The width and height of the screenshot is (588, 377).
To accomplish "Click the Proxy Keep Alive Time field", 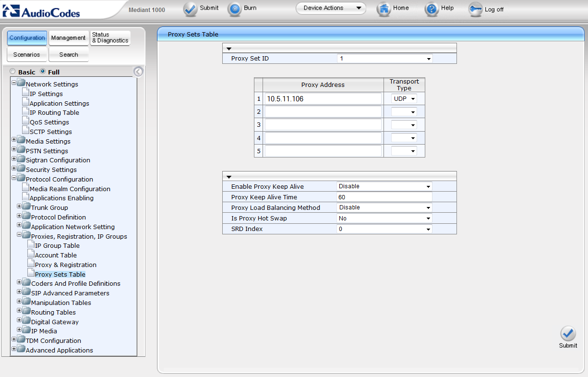I will [x=384, y=197].
